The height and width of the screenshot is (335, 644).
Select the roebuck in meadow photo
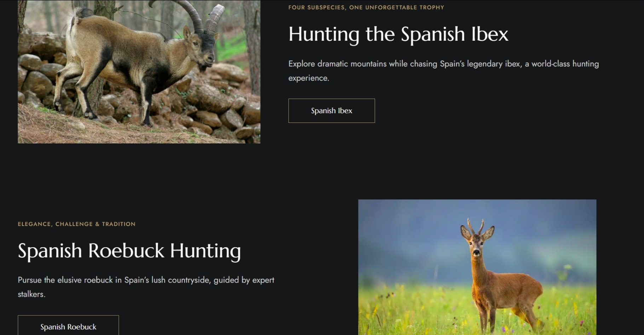[x=477, y=267]
